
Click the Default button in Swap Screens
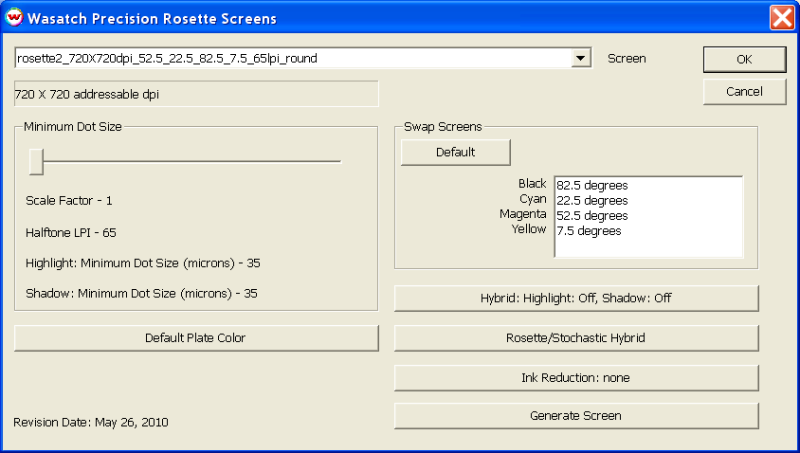click(455, 152)
